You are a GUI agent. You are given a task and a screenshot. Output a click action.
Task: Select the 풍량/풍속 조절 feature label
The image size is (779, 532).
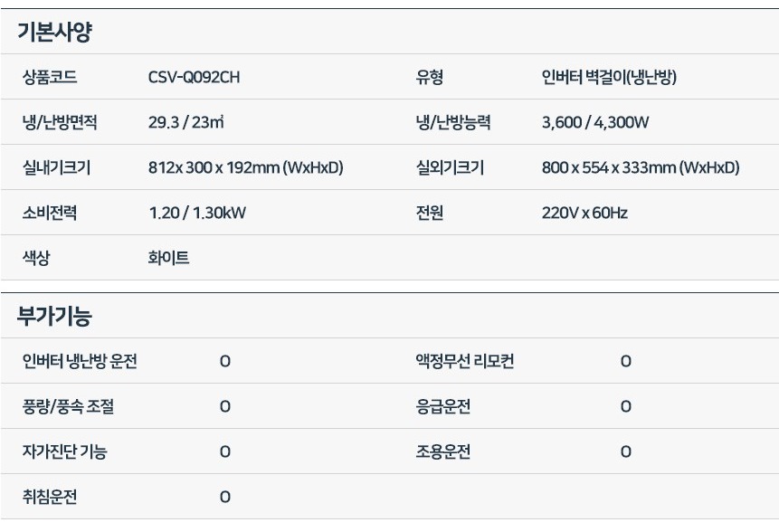point(68,407)
